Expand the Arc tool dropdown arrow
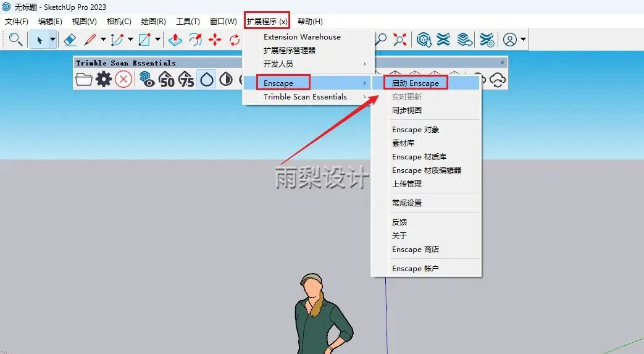 click(131, 40)
